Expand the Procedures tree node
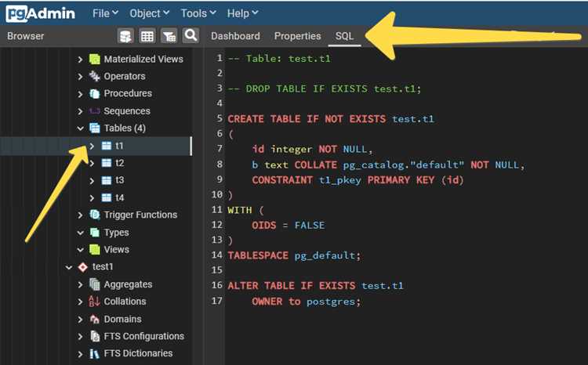The image size is (588, 365). pos(80,94)
